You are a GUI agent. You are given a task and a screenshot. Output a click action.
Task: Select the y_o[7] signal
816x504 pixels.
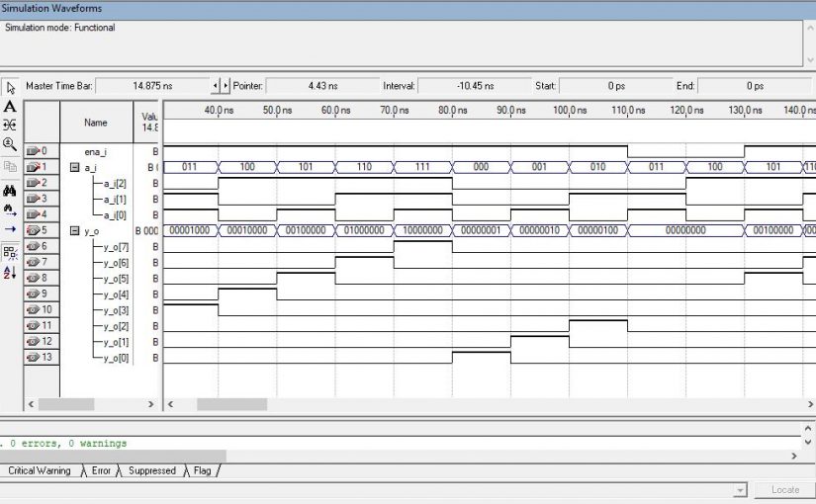tap(116, 247)
